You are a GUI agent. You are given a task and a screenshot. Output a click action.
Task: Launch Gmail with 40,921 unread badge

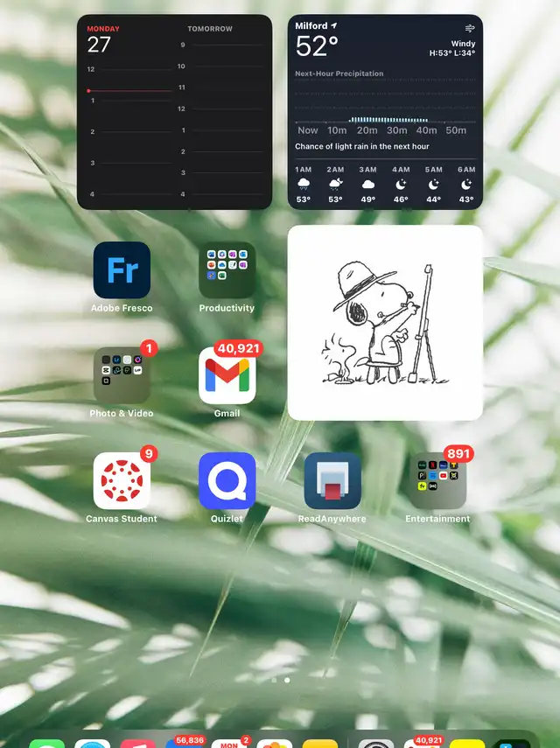coord(227,376)
